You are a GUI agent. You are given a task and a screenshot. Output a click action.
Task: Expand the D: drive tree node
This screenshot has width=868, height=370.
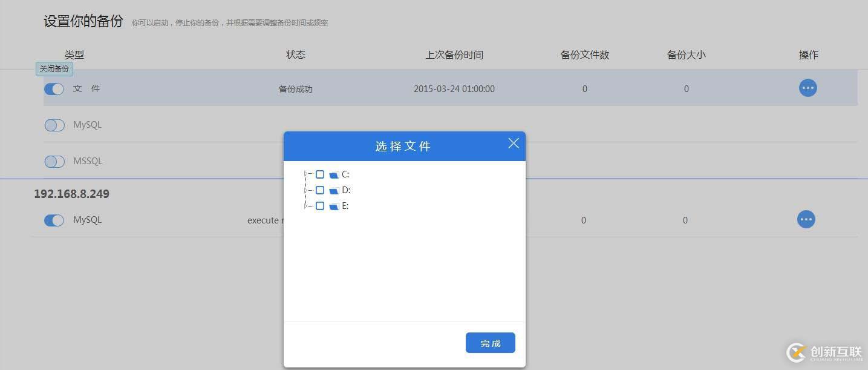point(307,190)
